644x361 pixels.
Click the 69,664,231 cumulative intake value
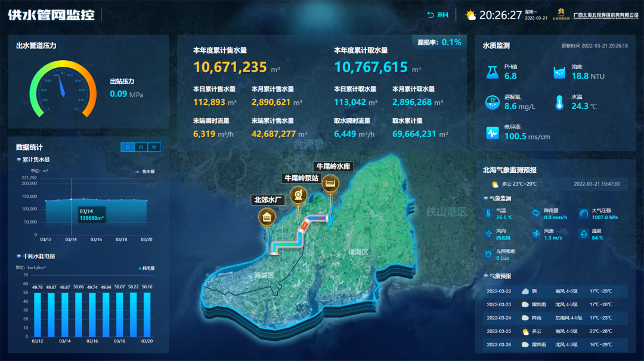click(414, 134)
